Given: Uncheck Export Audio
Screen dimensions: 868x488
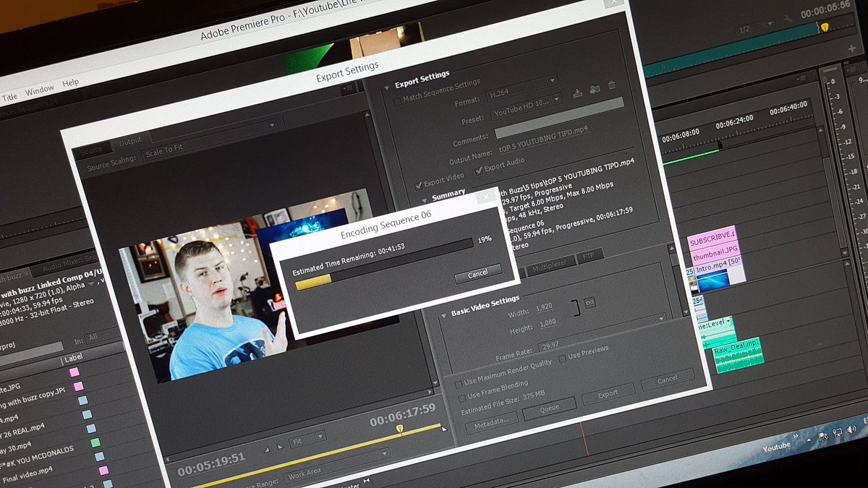Looking at the screenshot, I should [x=478, y=171].
